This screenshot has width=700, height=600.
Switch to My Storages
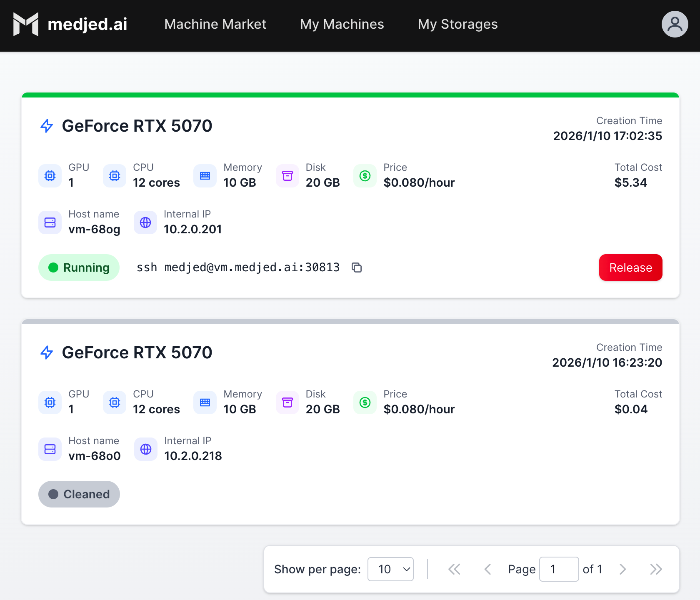click(457, 24)
